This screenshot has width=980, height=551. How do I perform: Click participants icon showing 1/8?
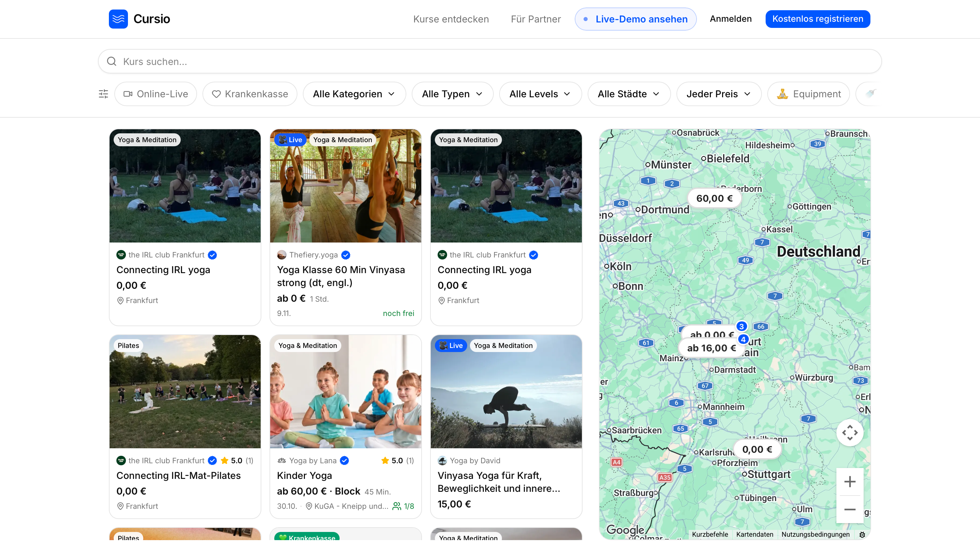click(396, 506)
